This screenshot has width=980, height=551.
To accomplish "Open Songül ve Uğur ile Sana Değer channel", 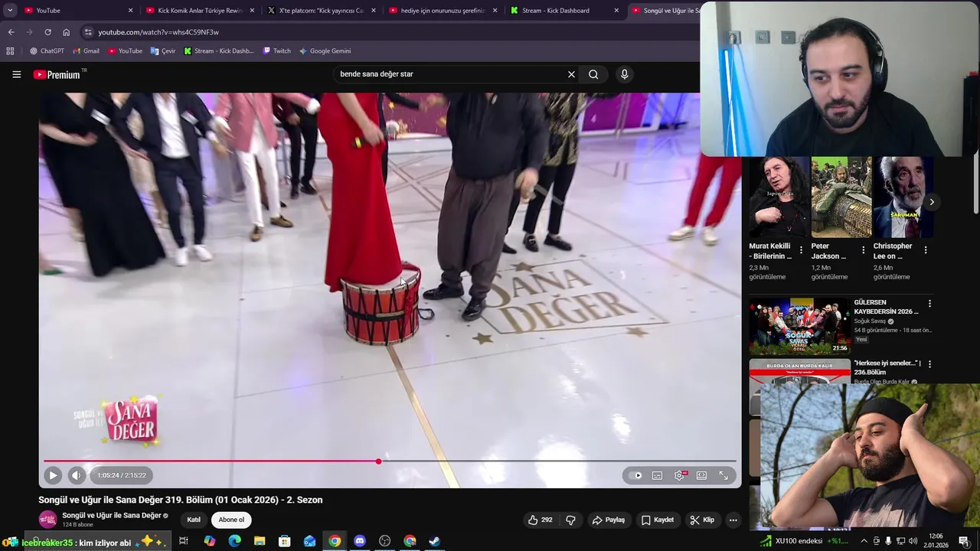I will 112,516.
